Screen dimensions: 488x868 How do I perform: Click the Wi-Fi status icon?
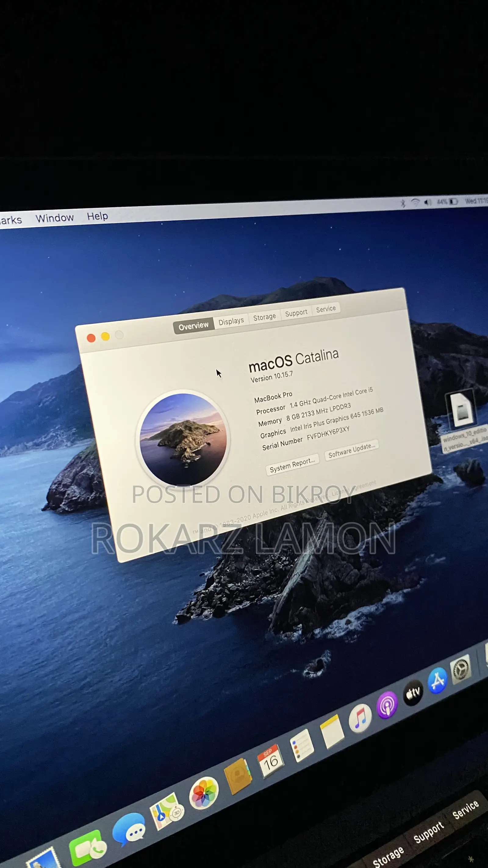pyautogui.click(x=415, y=203)
